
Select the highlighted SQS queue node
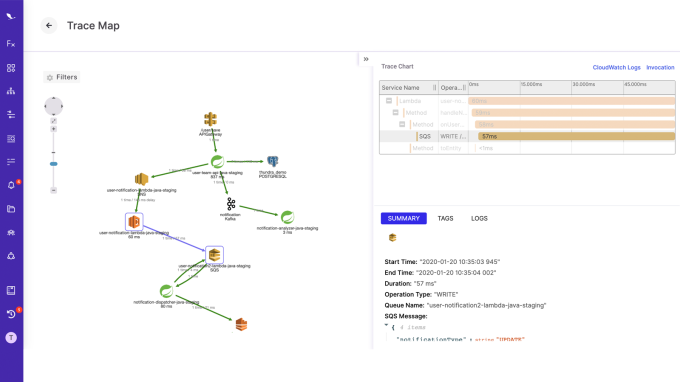coord(214,255)
